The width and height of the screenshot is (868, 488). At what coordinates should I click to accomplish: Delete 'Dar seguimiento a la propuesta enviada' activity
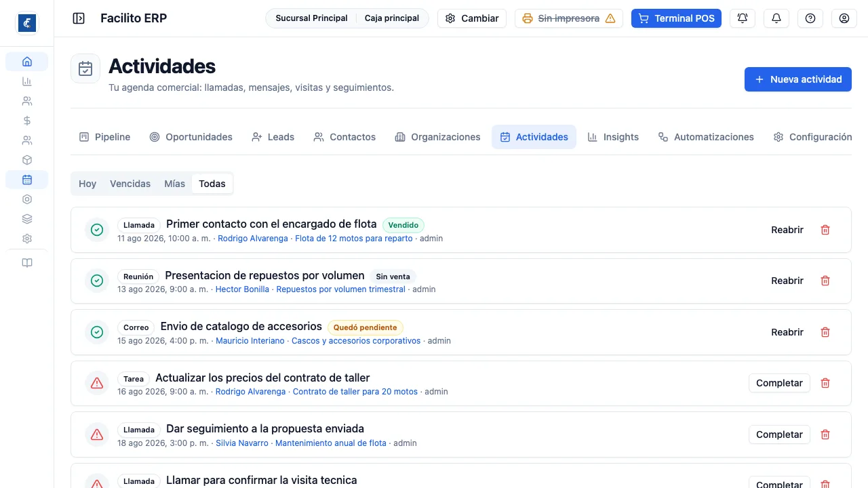coord(825,434)
